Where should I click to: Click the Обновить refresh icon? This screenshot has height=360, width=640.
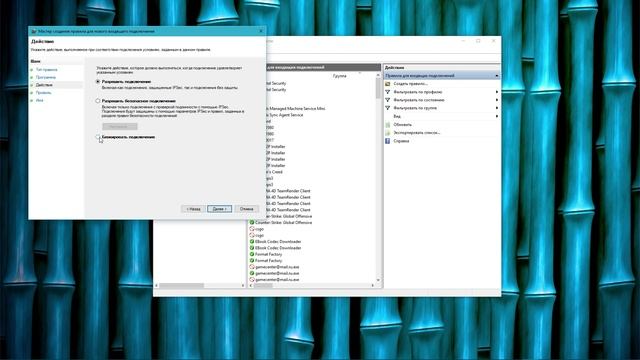click(388, 124)
